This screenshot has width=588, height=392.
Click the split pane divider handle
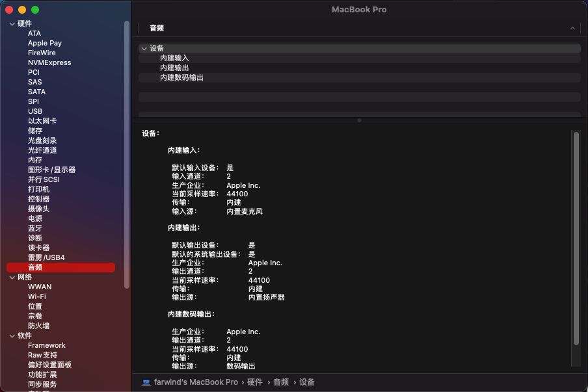click(x=359, y=120)
